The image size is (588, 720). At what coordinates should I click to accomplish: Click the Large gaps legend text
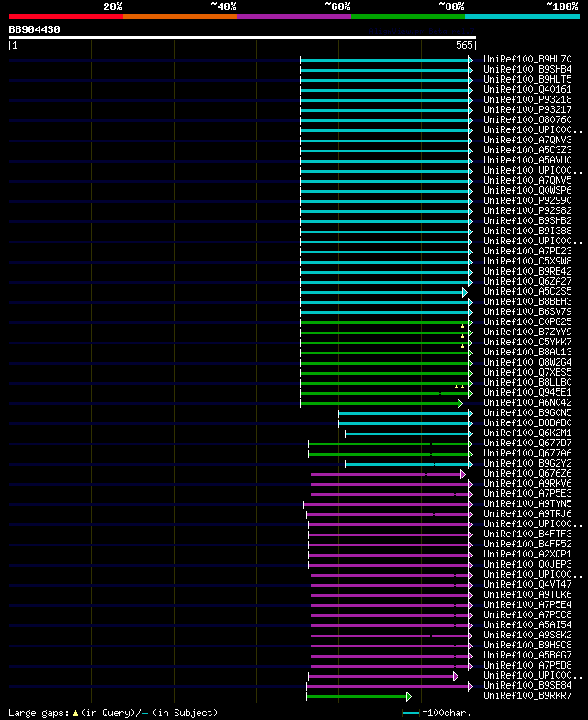point(113,713)
